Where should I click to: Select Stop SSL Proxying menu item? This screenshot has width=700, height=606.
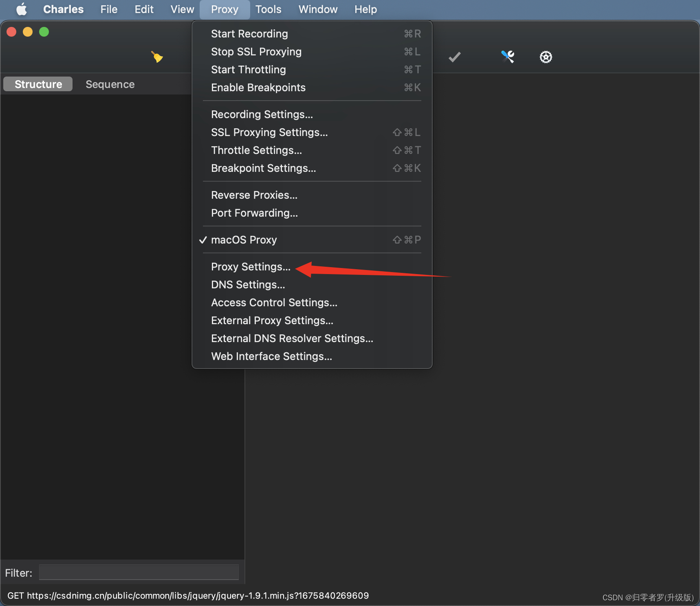312,52
